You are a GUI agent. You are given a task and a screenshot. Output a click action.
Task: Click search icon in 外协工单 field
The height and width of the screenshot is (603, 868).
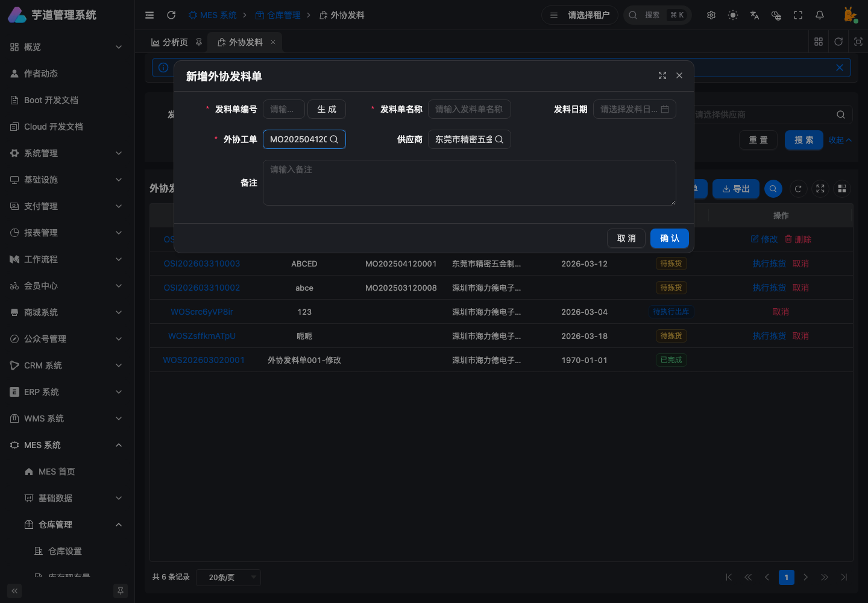pyautogui.click(x=334, y=139)
